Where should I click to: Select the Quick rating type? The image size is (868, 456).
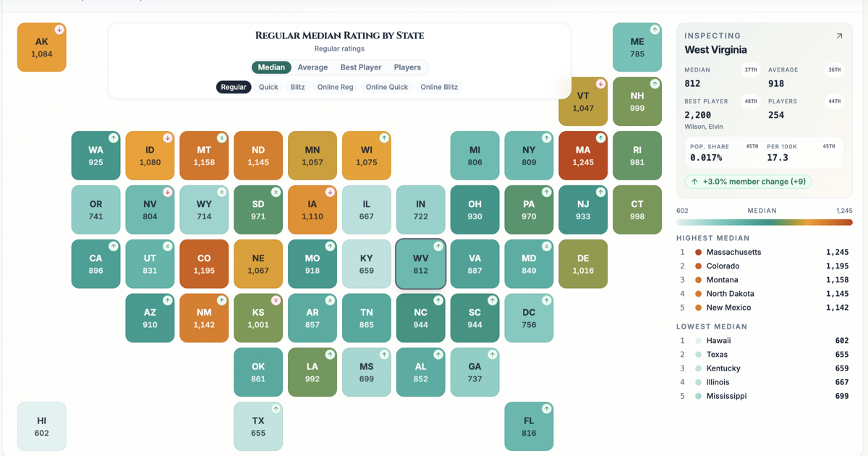coord(268,87)
